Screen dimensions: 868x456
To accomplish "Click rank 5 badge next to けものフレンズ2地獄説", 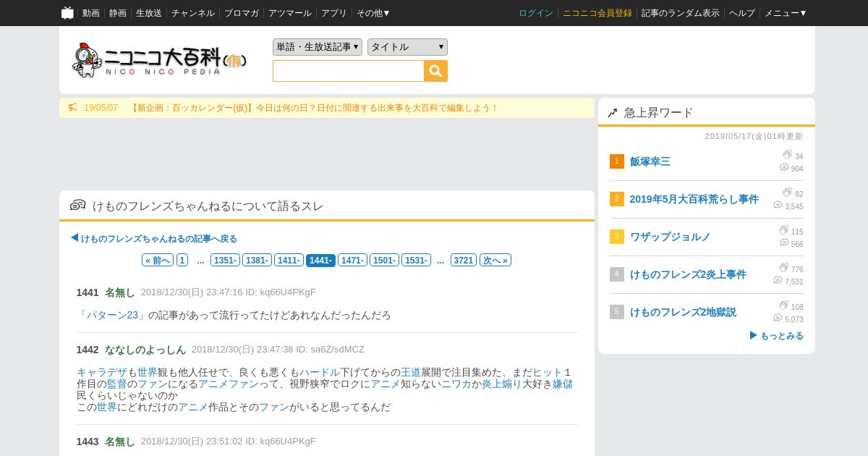I will pos(616,312).
